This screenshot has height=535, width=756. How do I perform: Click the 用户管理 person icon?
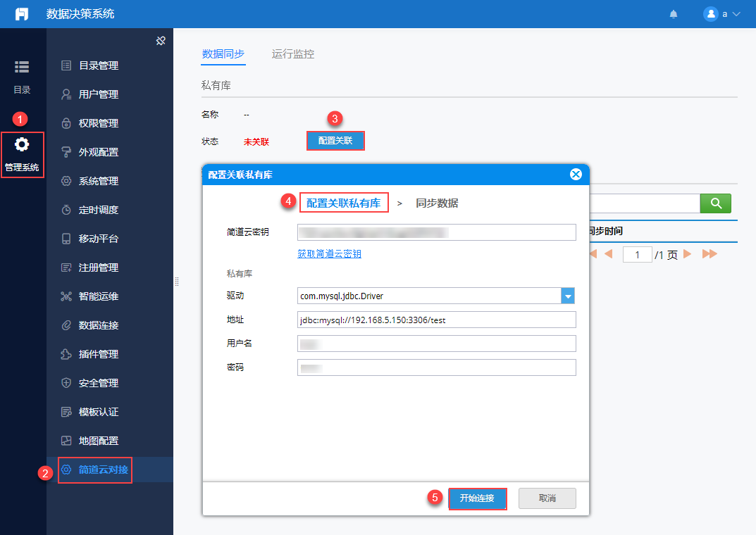click(x=66, y=94)
